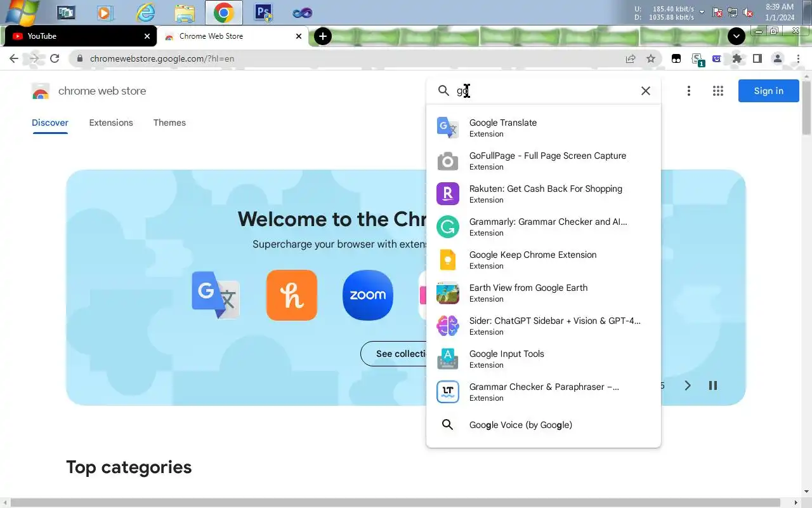Launch Internet Explorer from taskbar
This screenshot has width=812, height=508.
(x=145, y=12)
